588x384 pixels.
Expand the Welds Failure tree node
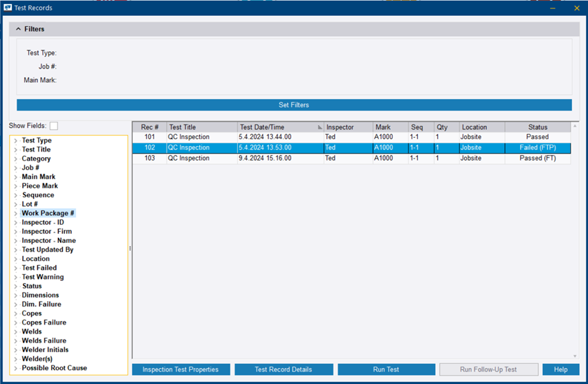(15, 340)
